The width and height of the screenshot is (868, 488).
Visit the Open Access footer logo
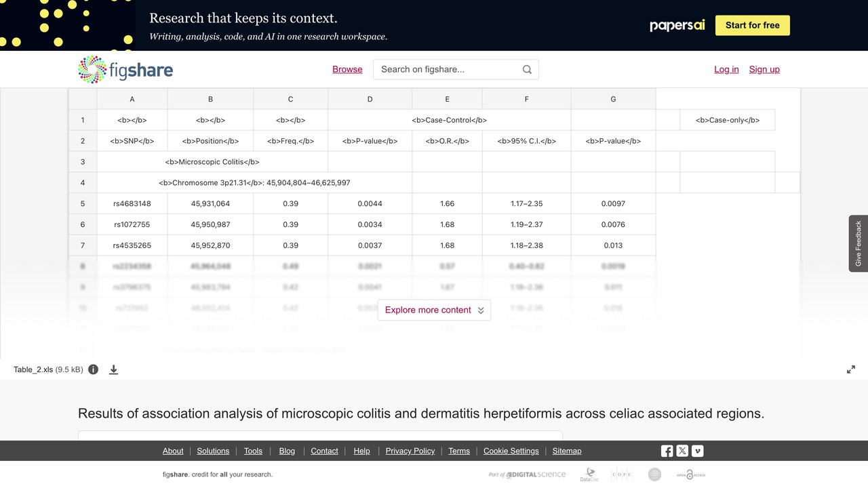(691, 474)
